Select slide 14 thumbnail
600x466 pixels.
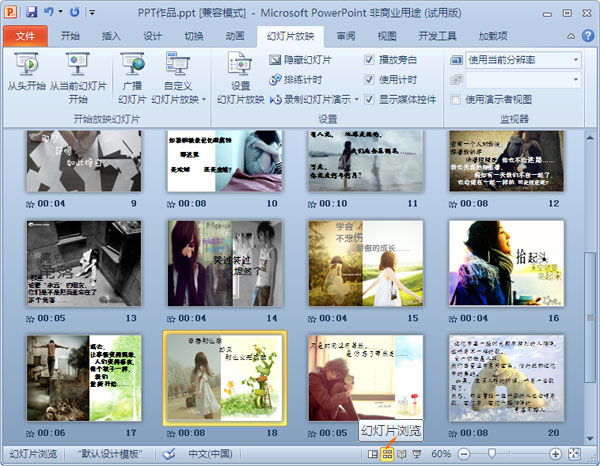pos(225,263)
